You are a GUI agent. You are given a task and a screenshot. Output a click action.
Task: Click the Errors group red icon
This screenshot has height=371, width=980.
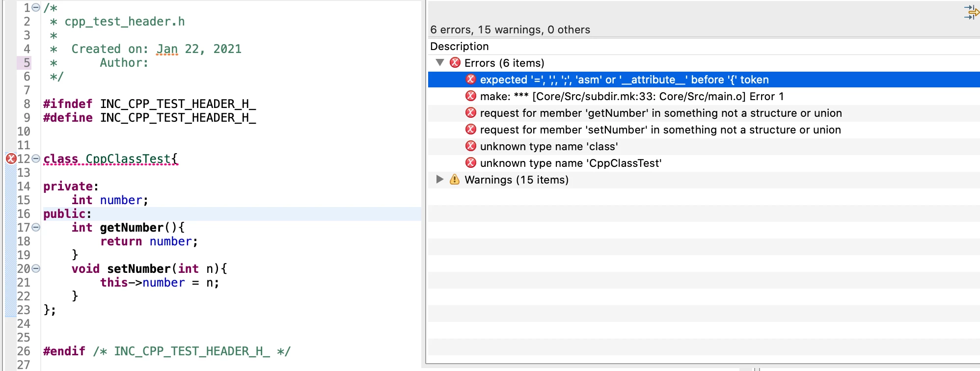tap(455, 62)
